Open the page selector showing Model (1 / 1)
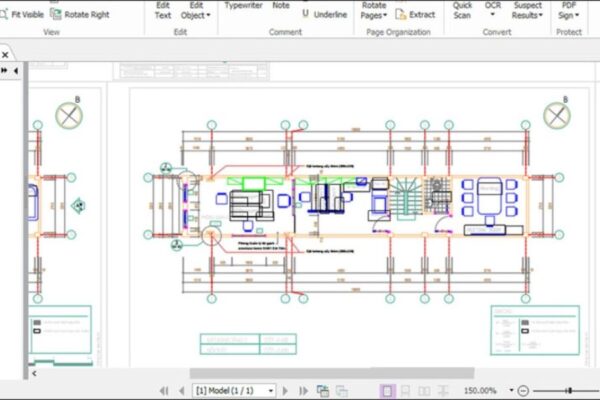Viewport: 600px width, 400px height. tap(232, 390)
